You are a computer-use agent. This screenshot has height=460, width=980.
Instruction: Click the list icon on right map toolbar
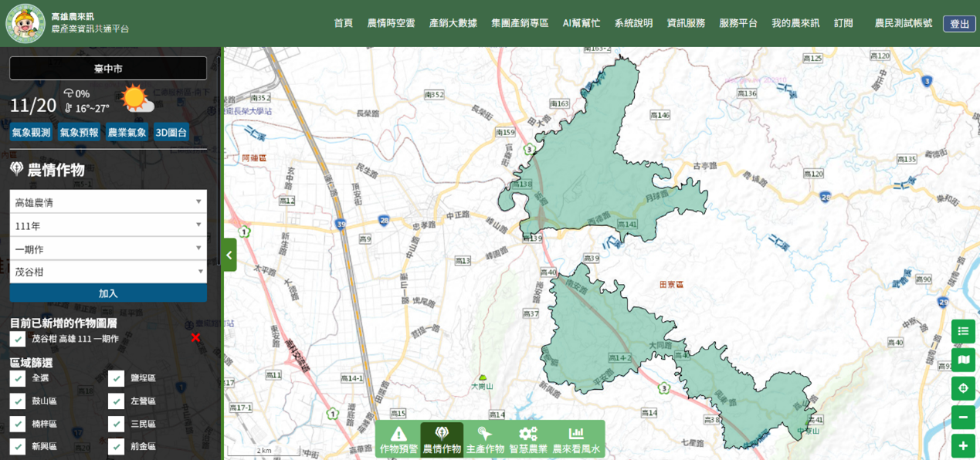(x=963, y=331)
